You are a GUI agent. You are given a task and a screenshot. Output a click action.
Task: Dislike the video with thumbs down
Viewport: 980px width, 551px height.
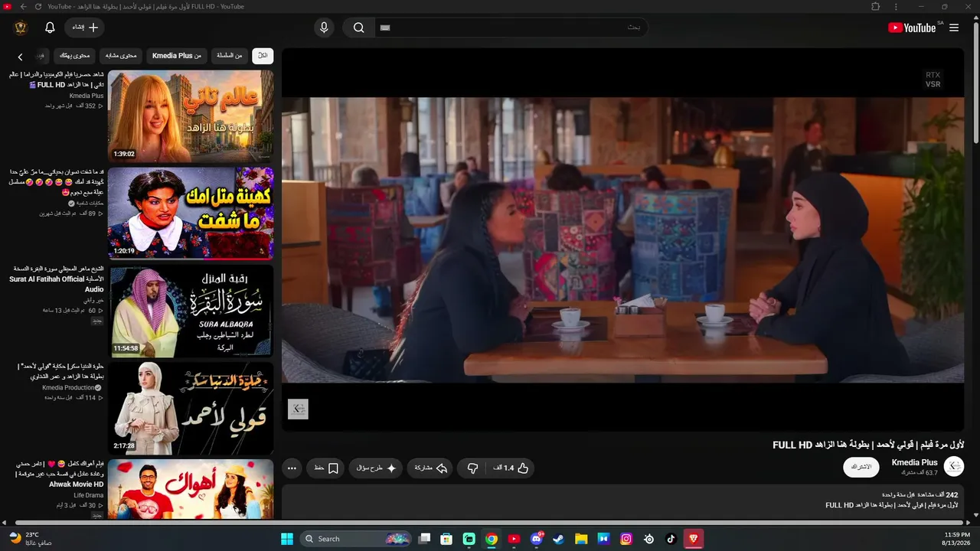click(x=472, y=468)
